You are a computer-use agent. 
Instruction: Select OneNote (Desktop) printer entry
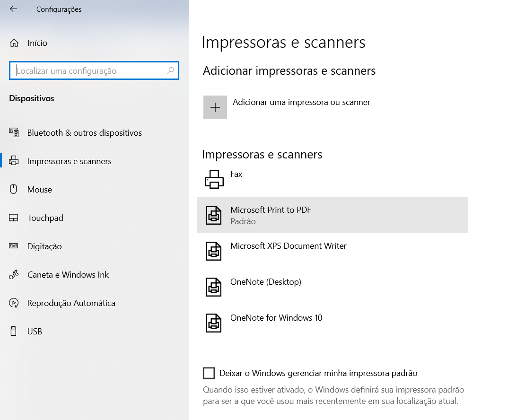[333, 287]
